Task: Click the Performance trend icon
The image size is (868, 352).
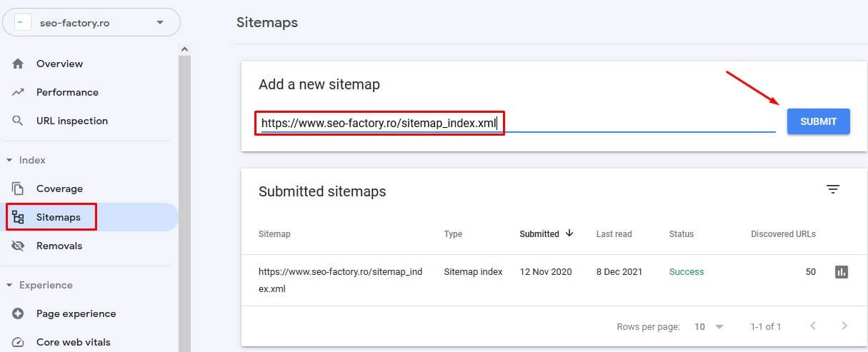Action: tap(19, 92)
